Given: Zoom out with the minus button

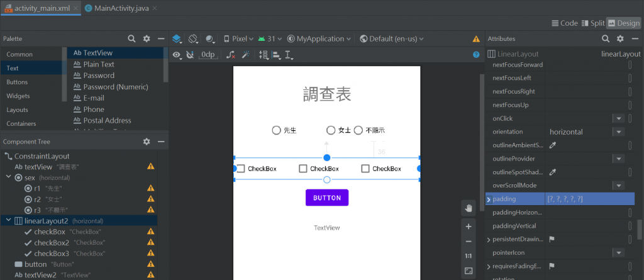Looking at the screenshot, I should click(x=469, y=242).
